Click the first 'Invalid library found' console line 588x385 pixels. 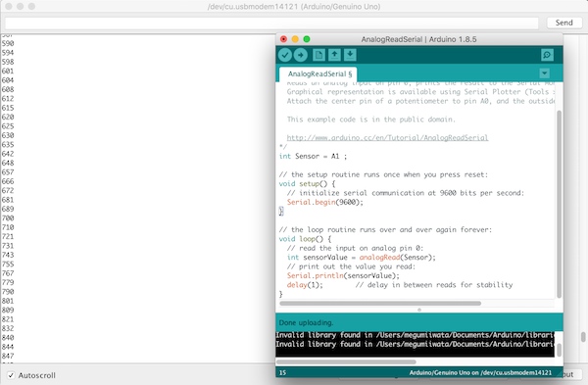[x=415, y=335]
